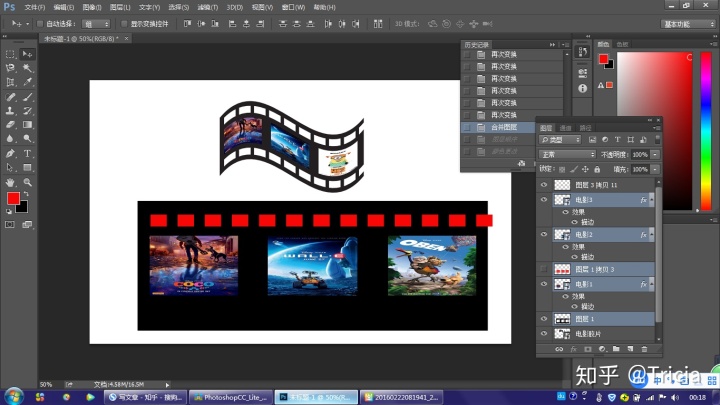The image size is (720, 405).
Task: Toggle the 显示变换控件 checkbox
Action: pos(124,23)
